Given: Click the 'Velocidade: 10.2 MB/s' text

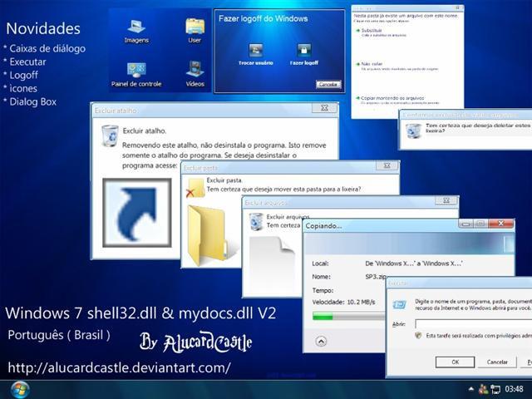Looking at the screenshot, I should click(343, 302).
